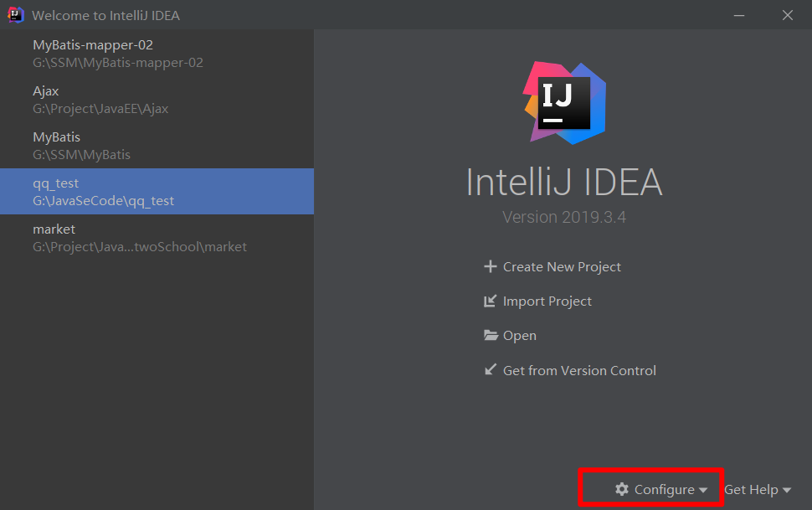Viewport: 812px width, 510px height.
Task: Click the Configure gear icon
Action: pyautogui.click(x=622, y=489)
